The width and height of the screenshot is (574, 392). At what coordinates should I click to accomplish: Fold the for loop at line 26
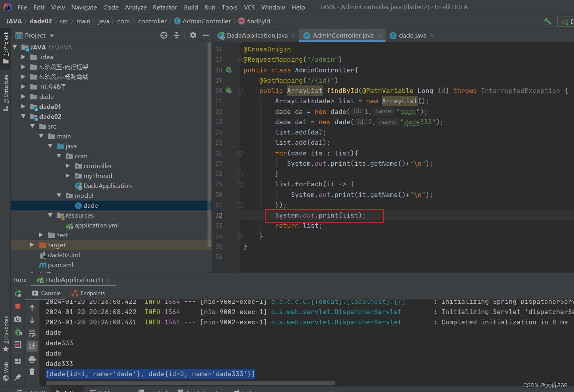pos(240,153)
